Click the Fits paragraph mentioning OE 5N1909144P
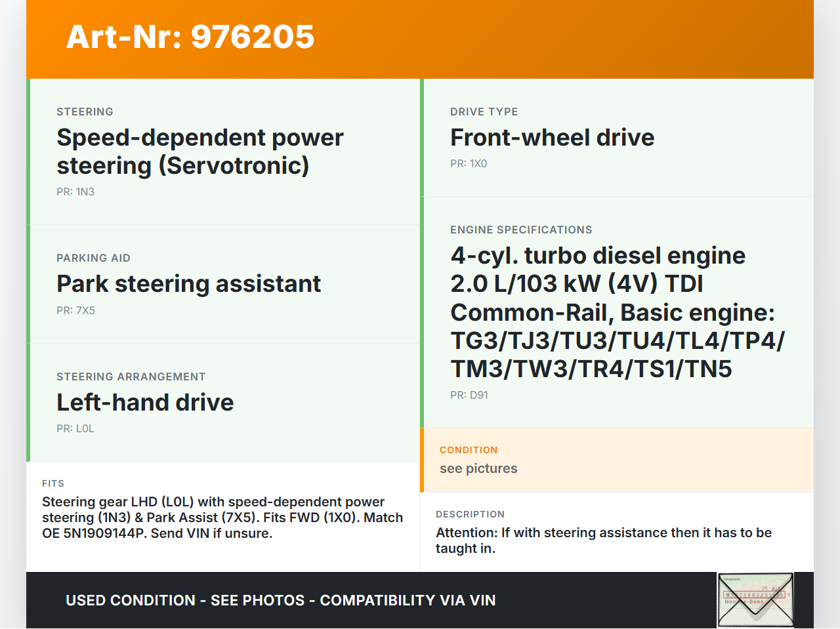The width and height of the screenshot is (840, 629). click(x=222, y=517)
